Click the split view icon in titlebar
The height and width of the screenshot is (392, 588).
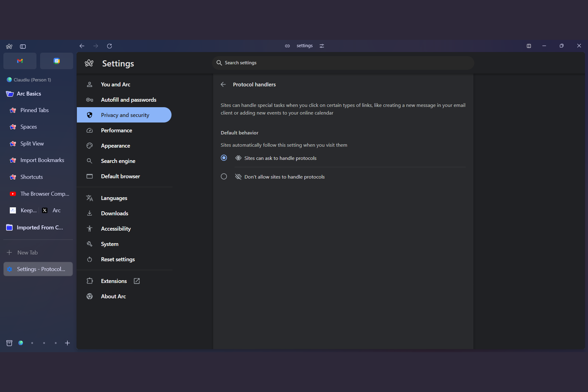pos(529,46)
